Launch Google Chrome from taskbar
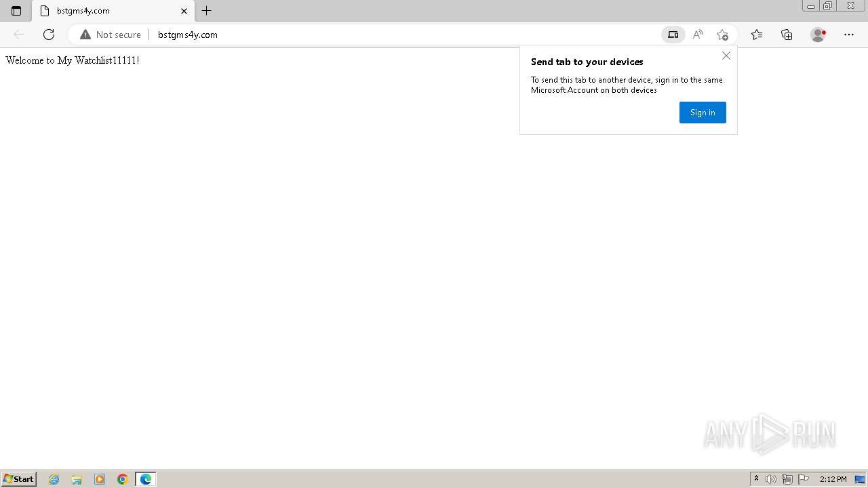This screenshot has height=488, width=868. coord(123,479)
